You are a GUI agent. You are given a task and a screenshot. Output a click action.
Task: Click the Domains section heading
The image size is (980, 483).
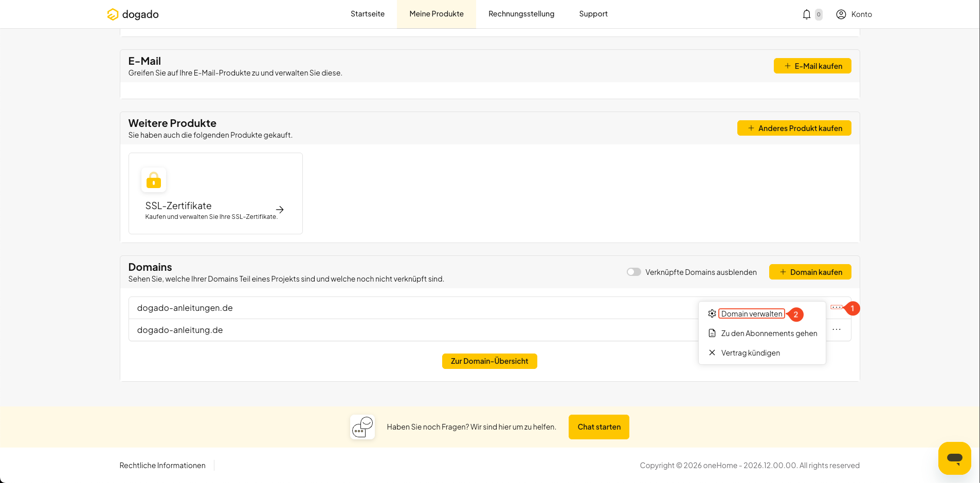click(150, 267)
